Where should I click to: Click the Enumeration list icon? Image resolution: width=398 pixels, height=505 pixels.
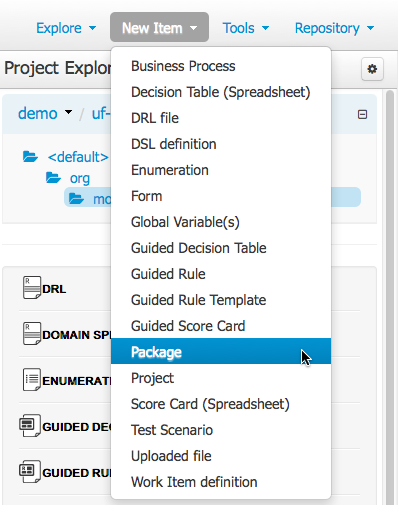[32, 379]
